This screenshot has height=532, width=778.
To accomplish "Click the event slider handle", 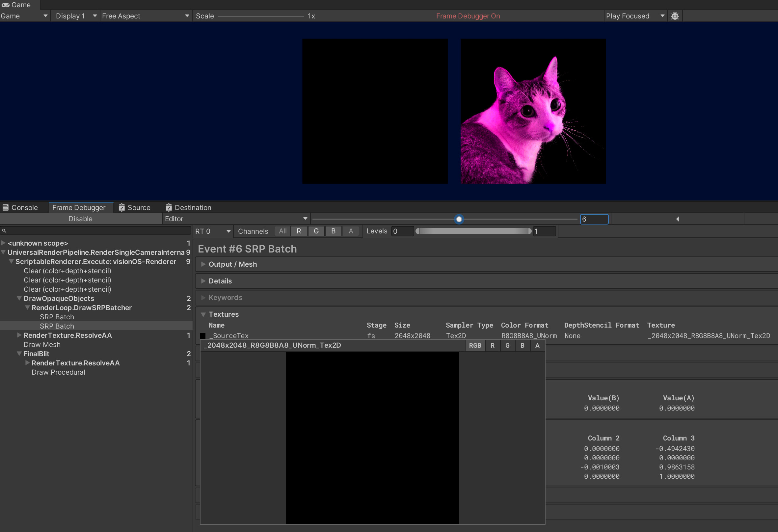I will tap(459, 219).
